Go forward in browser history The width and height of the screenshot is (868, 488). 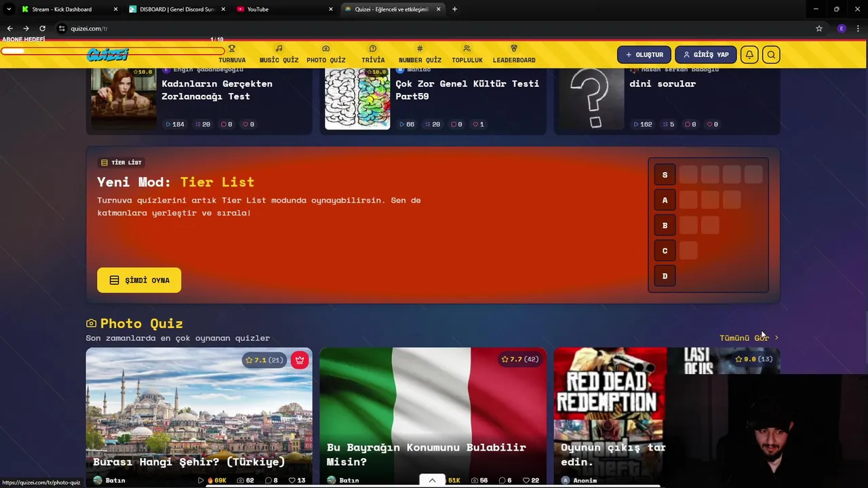(26, 28)
